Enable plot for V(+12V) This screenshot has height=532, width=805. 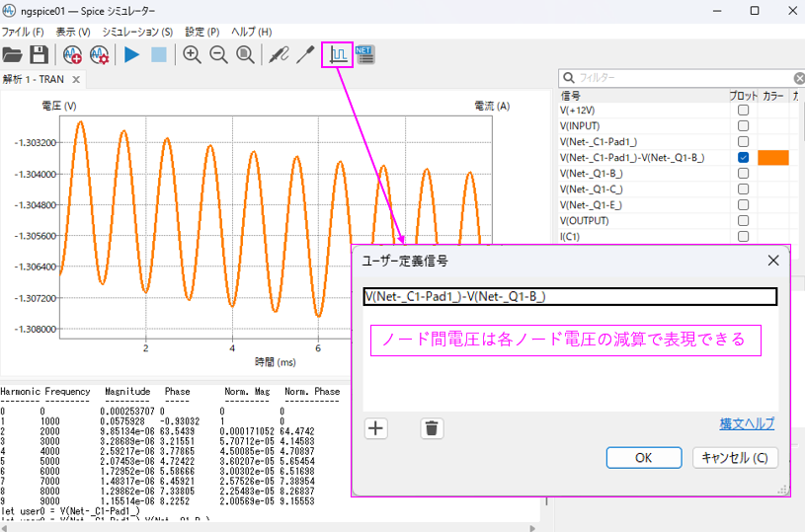coord(743,111)
